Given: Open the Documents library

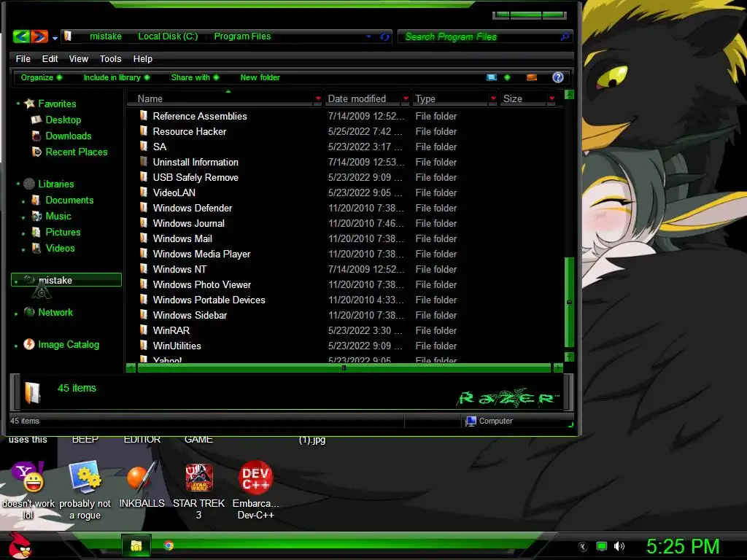Looking at the screenshot, I should (x=69, y=200).
